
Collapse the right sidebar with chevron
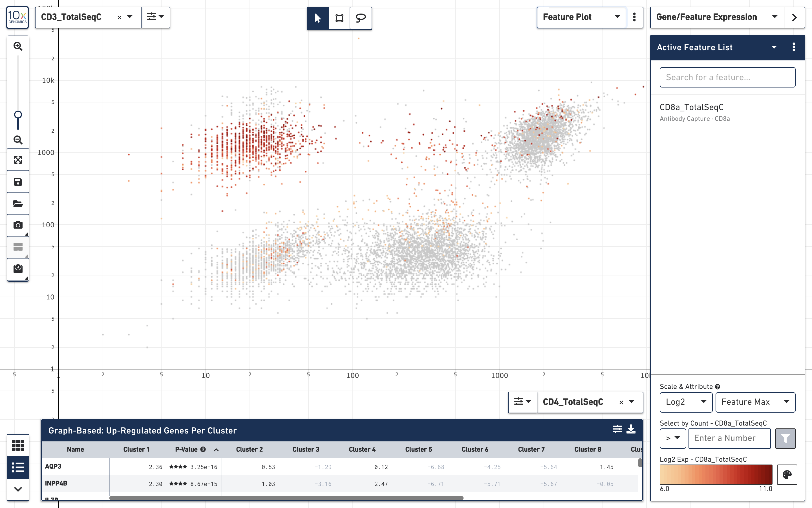(794, 17)
